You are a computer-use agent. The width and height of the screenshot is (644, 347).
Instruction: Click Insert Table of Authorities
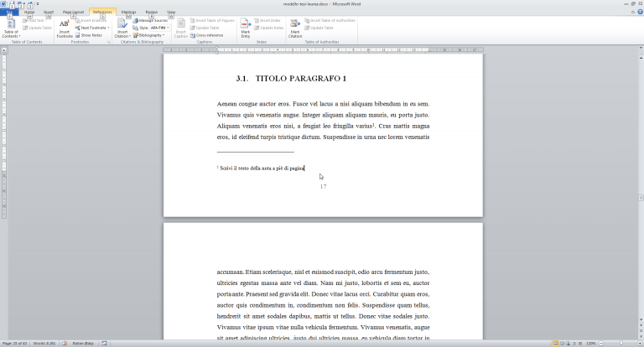pos(330,20)
